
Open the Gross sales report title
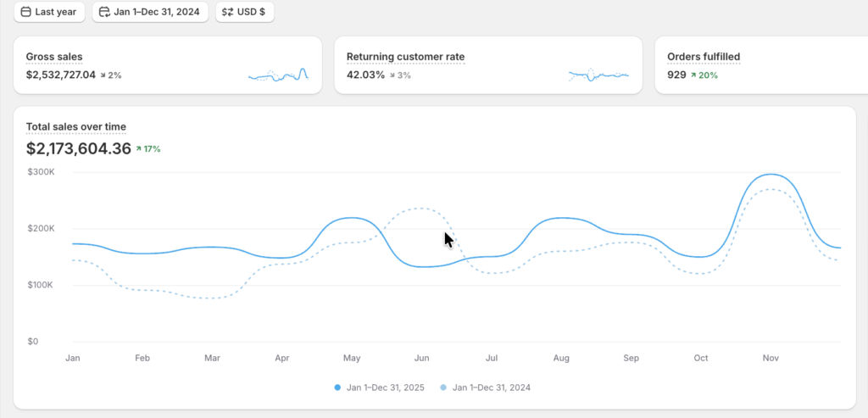point(54,57)
